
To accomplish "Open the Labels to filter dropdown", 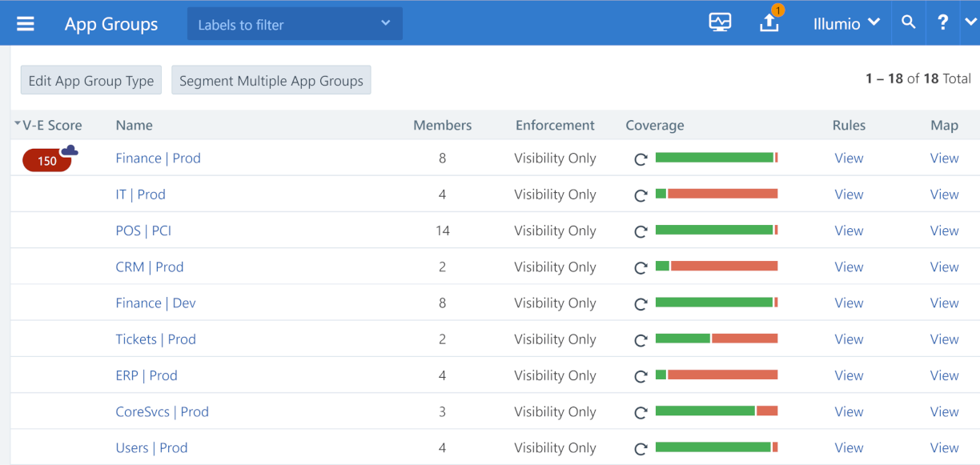I will pos(295,24).
